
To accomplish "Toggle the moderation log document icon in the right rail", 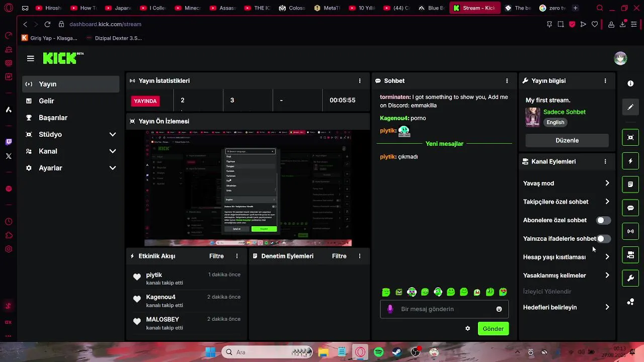I will tap(630, 185).
